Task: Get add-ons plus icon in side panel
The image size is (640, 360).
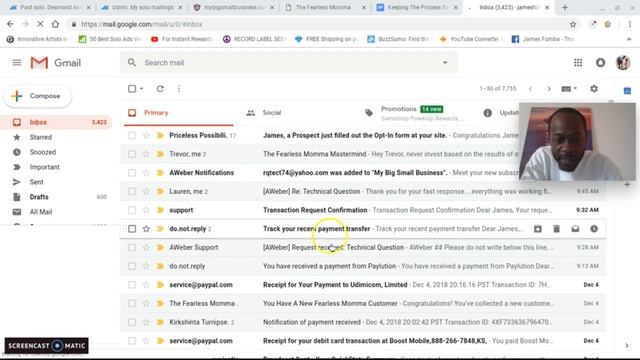Action: (627, 184)
